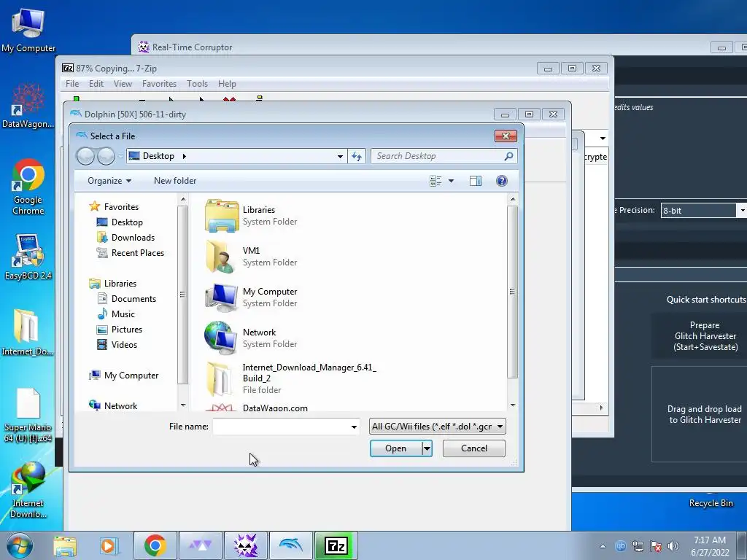This screenshot has height=560, width=747.
Task: Switch to Chrome in the taskbar
Action: click(155, 545)
